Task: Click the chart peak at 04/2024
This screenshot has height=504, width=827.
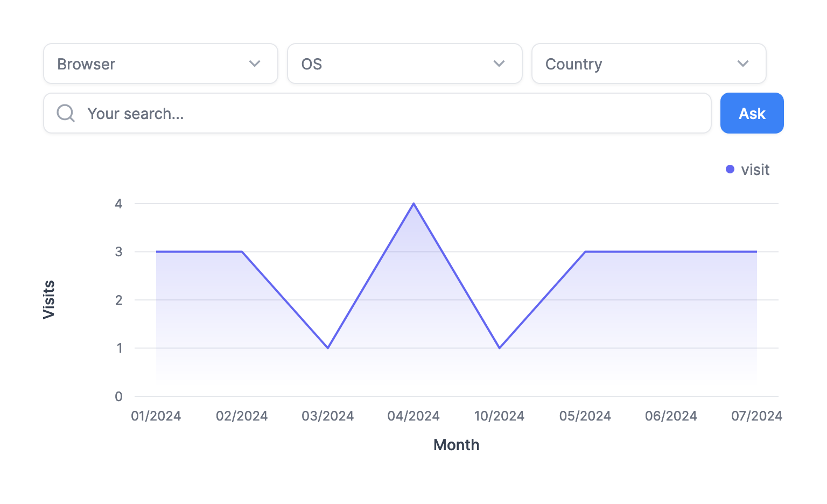Action: 413,204
